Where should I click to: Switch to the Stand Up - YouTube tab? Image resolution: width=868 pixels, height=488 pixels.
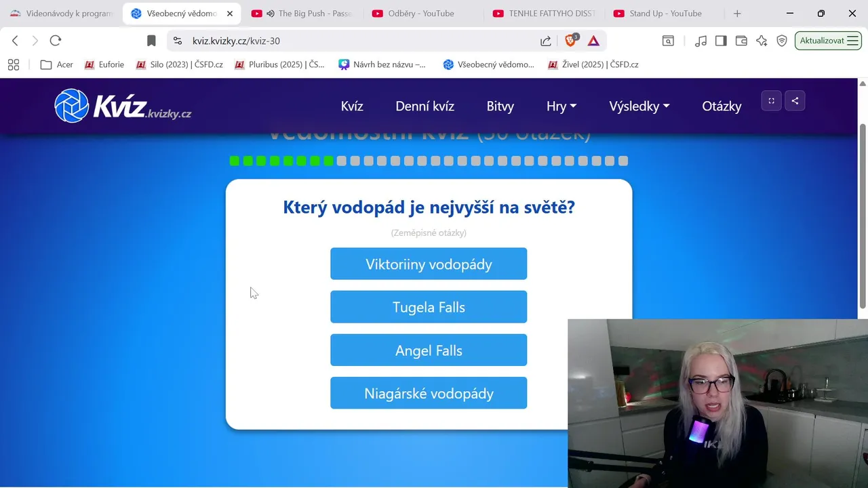[x=665, y=14]
